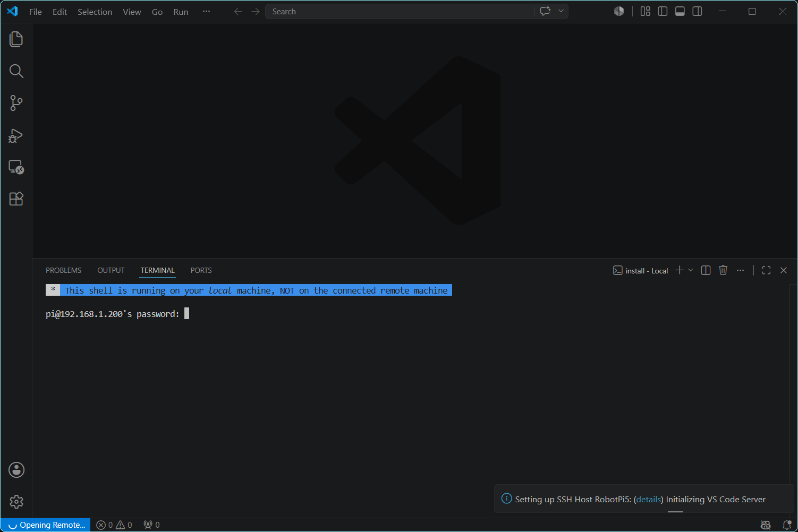The image size is (798, 532).
Task: Click the password prompt line in terminal
Action: pyautogui.click(x=117, y=314)
